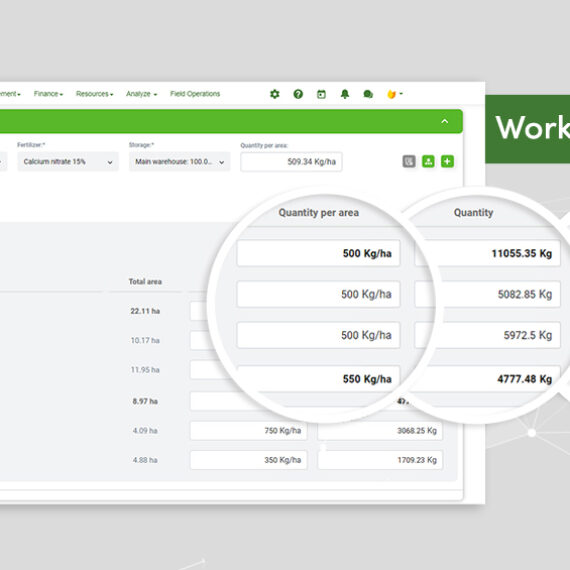Open the chat messages icon

tap(368, 94)
